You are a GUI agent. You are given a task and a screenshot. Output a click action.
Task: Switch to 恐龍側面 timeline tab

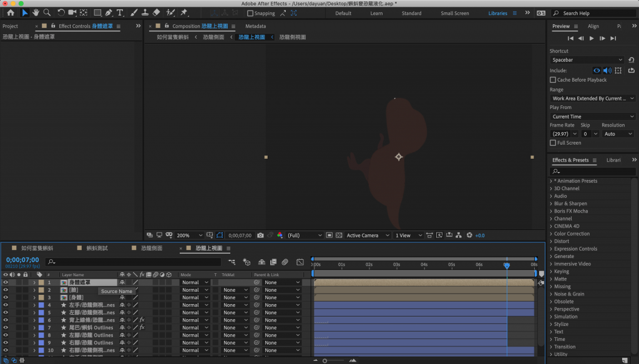(152, 248)
